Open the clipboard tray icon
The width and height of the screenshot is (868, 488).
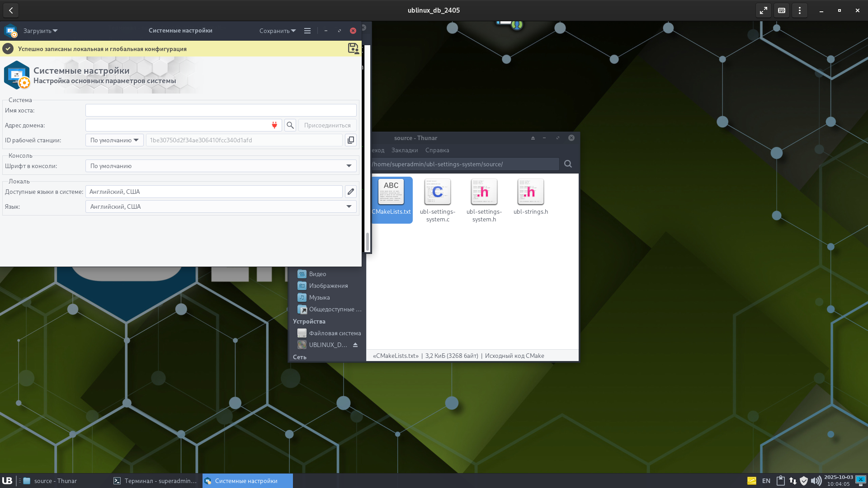[780, 481]
